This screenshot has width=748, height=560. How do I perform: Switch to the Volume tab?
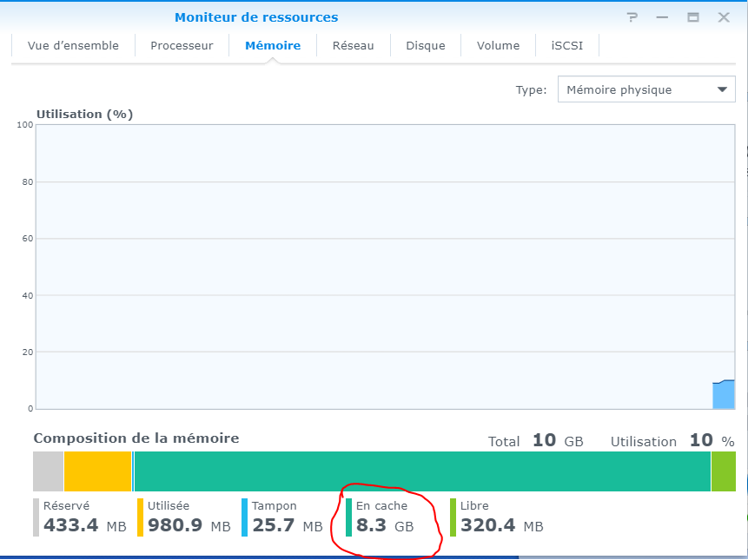[498, 46]
